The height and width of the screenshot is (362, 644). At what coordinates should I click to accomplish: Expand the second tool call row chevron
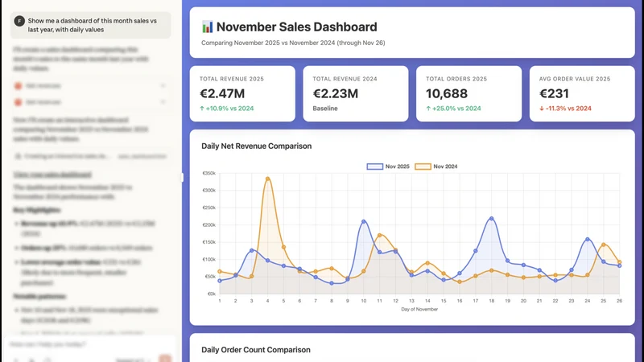tap(163, 102)
